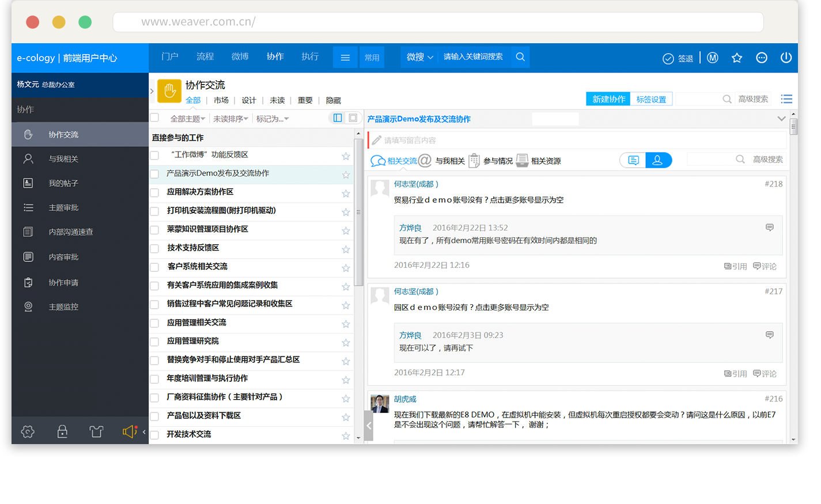Open the skin theme shirt icon
The height and width of the screenshot is (504, 821).
[x=96, y=431]
